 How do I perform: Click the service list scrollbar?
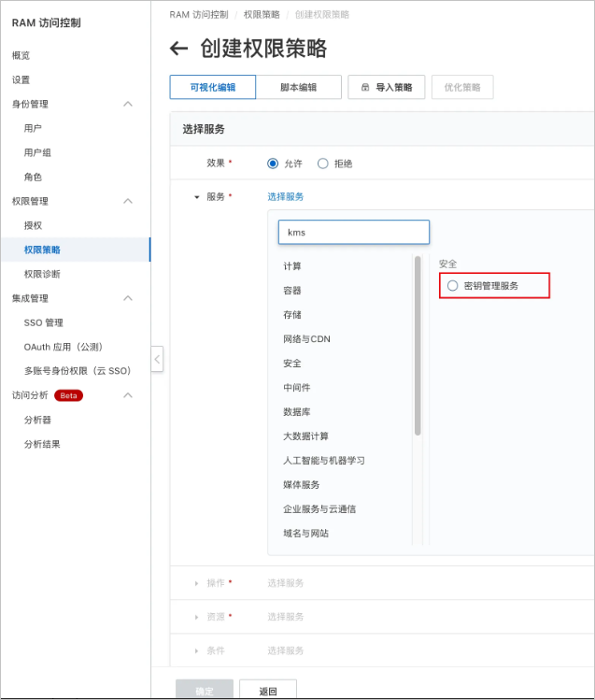pos(418,346)
